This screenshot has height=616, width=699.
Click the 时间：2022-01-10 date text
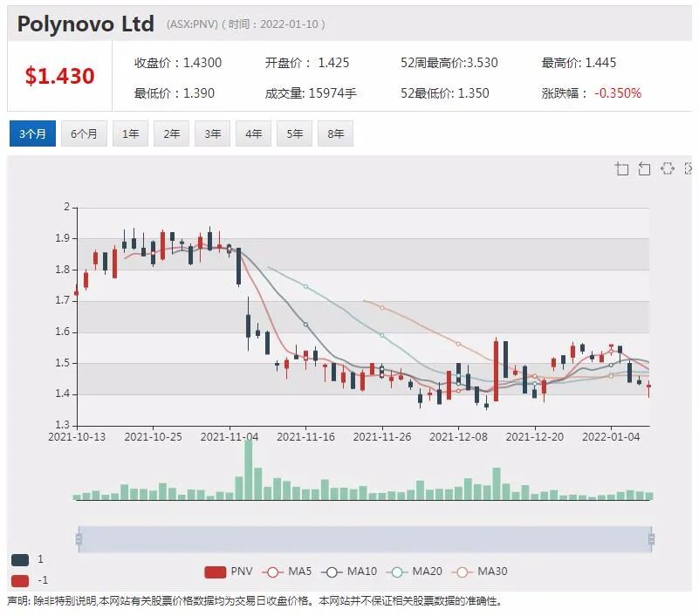coord(274,24)
